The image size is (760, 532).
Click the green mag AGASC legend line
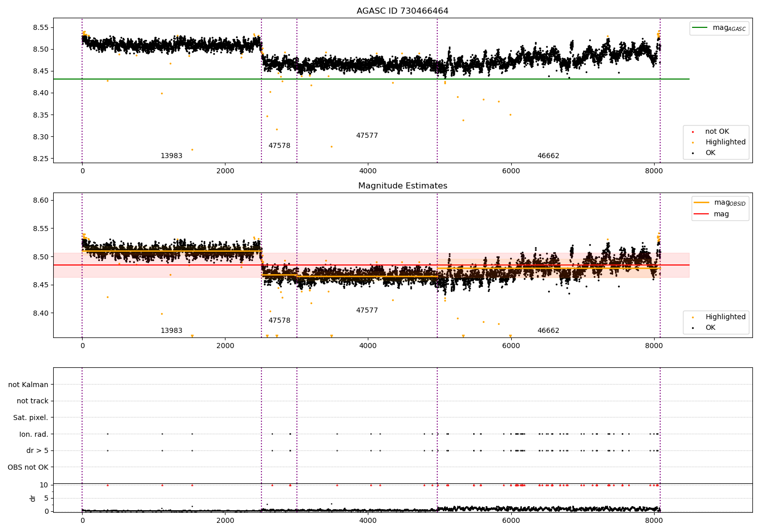700,28
